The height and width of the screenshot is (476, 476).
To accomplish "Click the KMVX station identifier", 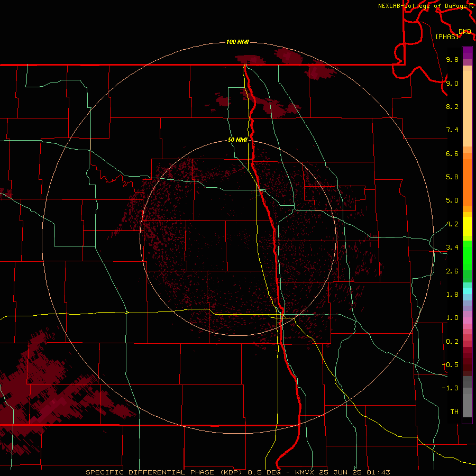I will tap(304, 472).
